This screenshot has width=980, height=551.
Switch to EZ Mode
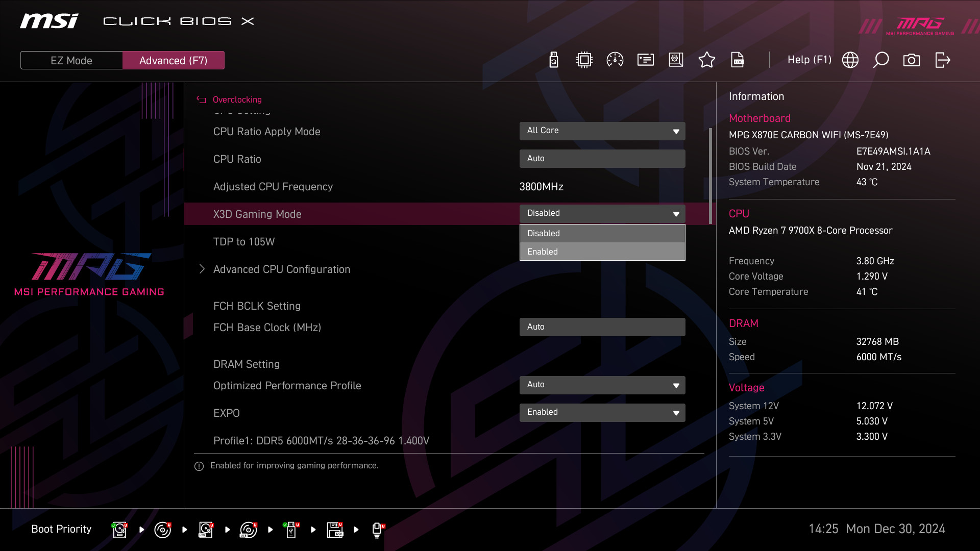(71, 60)
